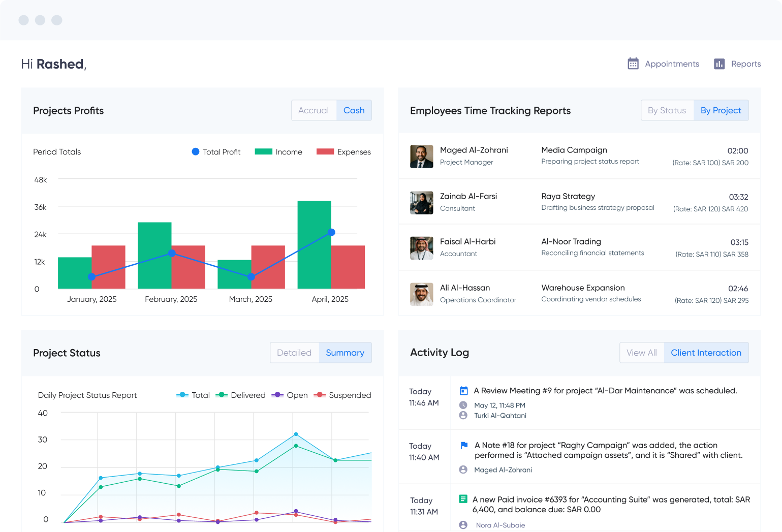Toggle the Expenses red legend swatch
782x532 pixels.
pos(325,151)
